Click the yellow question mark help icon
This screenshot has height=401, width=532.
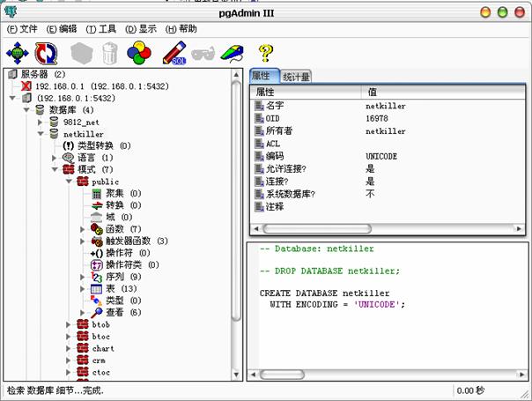click(266, 53)
